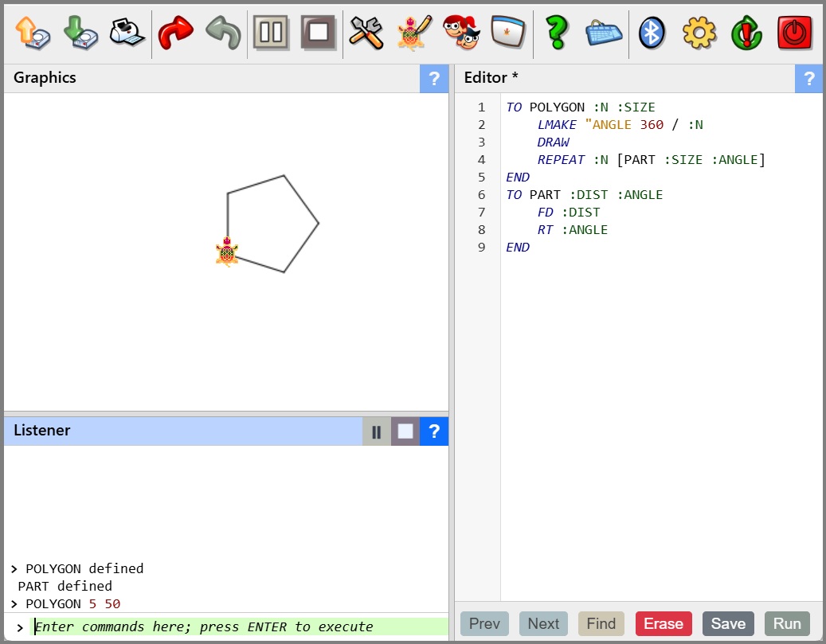
Task: Click the printer icon
Action: (x=127, y=33)
